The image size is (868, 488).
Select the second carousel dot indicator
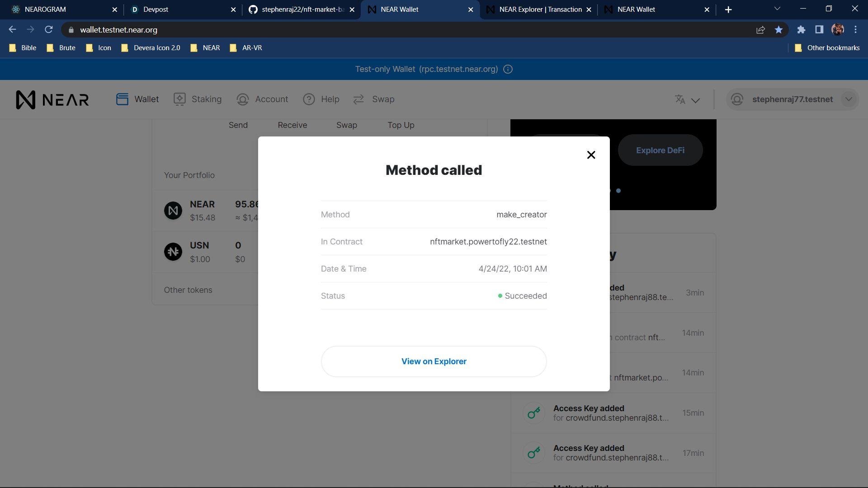(618, 191)
